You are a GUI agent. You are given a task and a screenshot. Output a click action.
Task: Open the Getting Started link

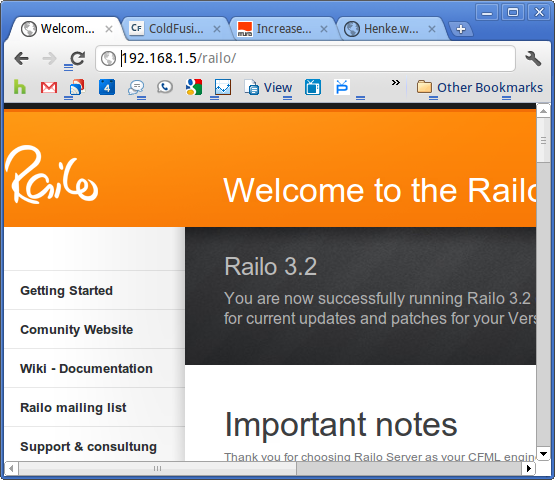tap(67, 291)
